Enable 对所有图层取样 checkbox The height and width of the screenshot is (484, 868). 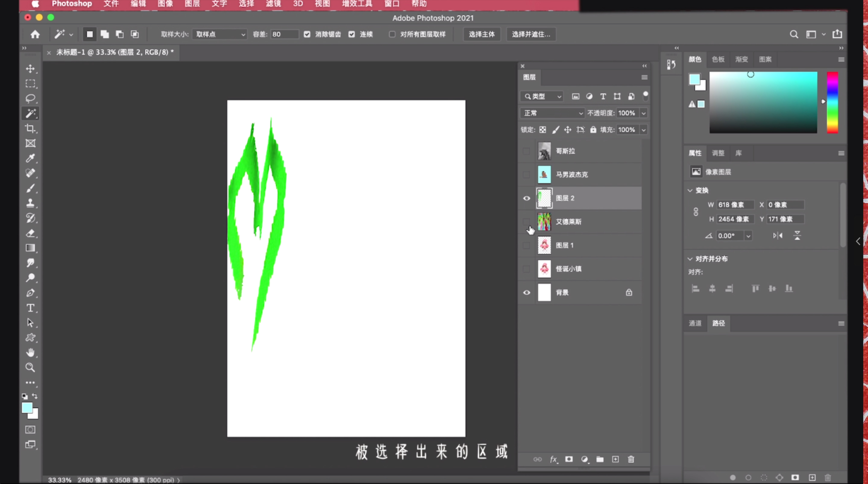[392, 34]
